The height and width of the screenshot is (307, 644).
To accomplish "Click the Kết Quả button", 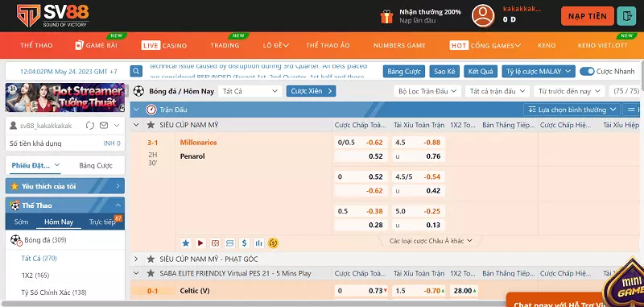I will click(481, 71).
